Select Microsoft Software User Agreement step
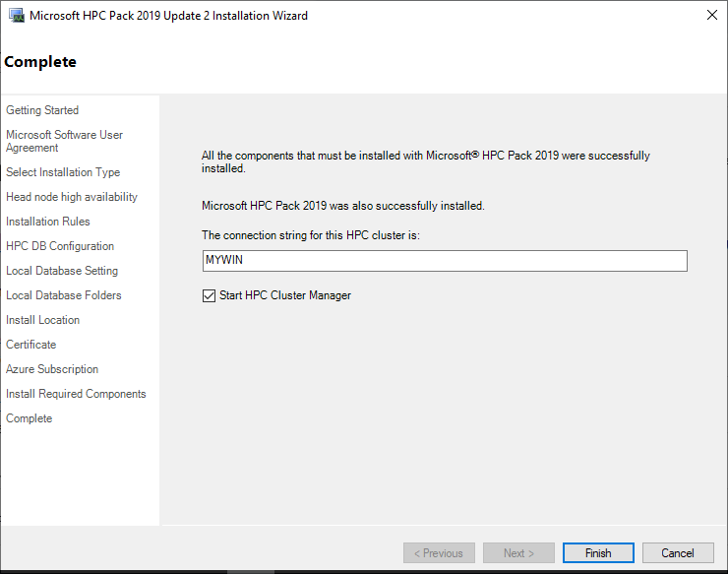Image resolution: width=728 pixels, height=574 pixels. click(x=64, y=141)
